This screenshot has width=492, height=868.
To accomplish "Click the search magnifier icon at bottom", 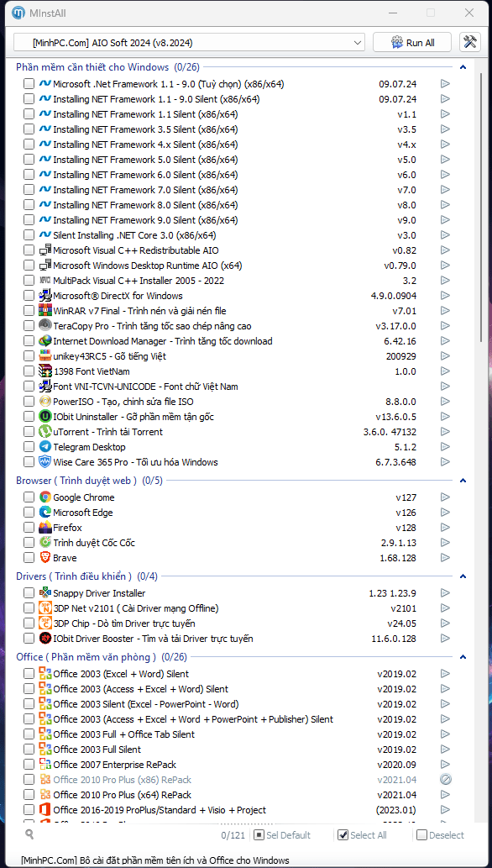I will (29, 834).
